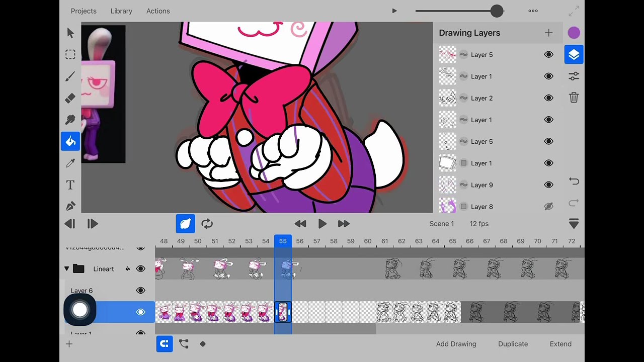Toggle visibility of the selected blue track

(x=141, y=312)
